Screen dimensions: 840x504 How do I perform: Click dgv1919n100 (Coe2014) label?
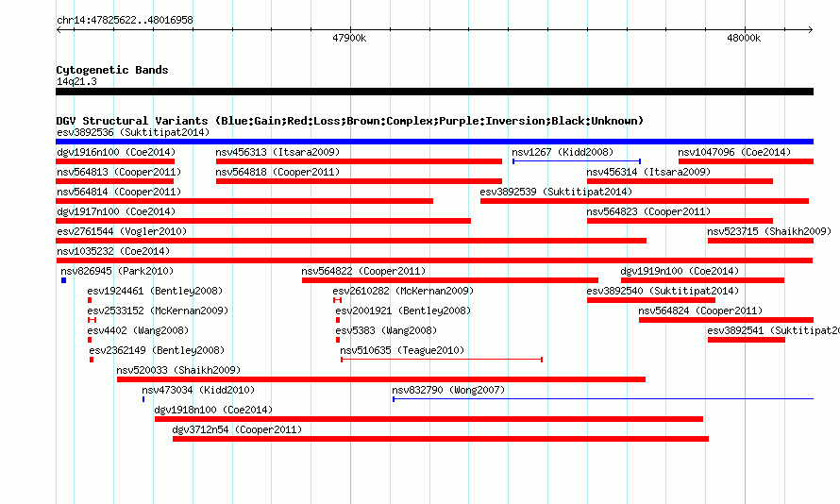(680, 271)
